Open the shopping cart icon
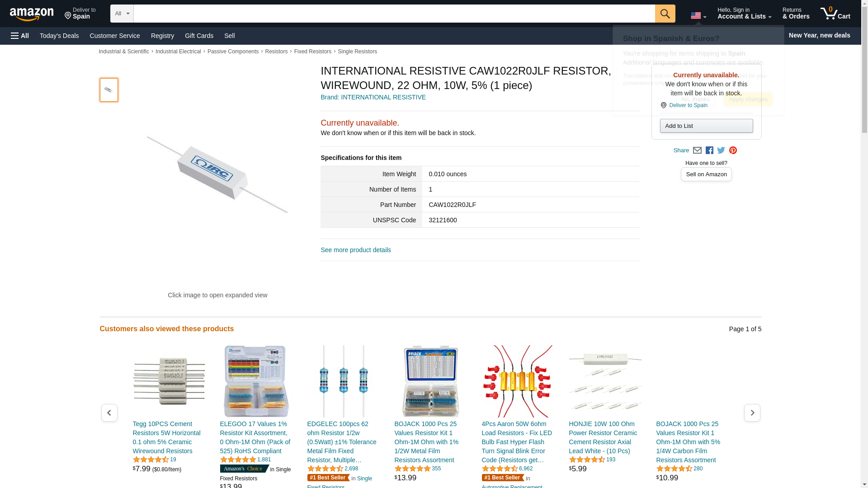Viewport: 868px width, 488px height. 835,14
